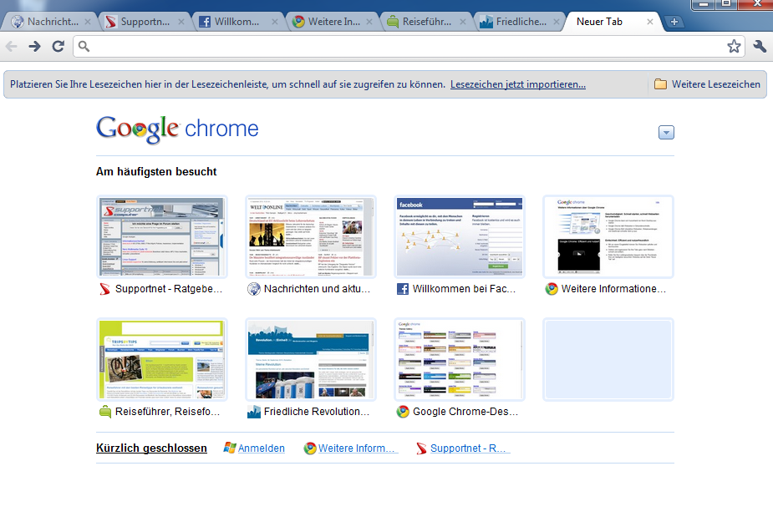Close the Friedliche... tab
This screenshot has height=532, width=773.
(x=556, y=22)
